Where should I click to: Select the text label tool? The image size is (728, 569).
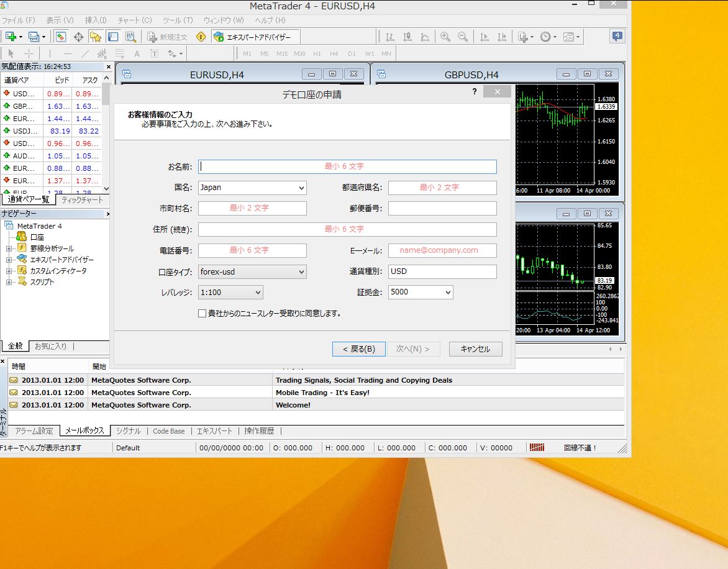point(154,54)
